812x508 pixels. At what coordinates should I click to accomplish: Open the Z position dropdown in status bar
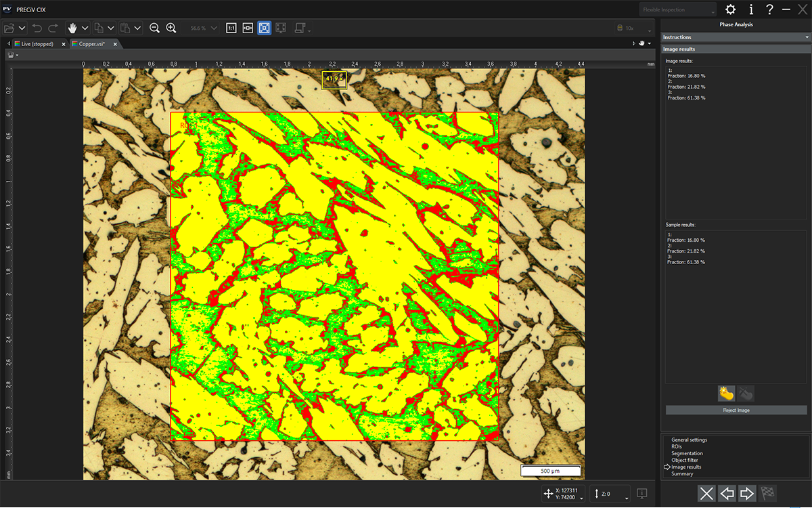pos(627,499)
